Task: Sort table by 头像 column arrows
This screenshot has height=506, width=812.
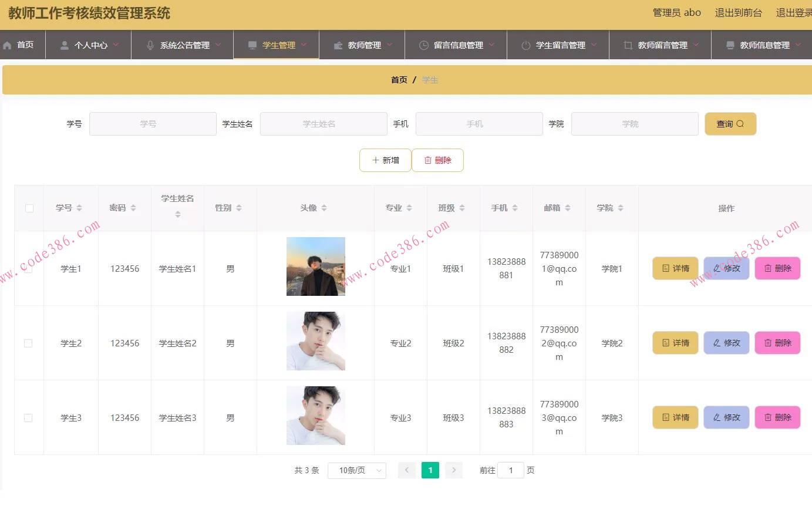Action: click(324, 208)
